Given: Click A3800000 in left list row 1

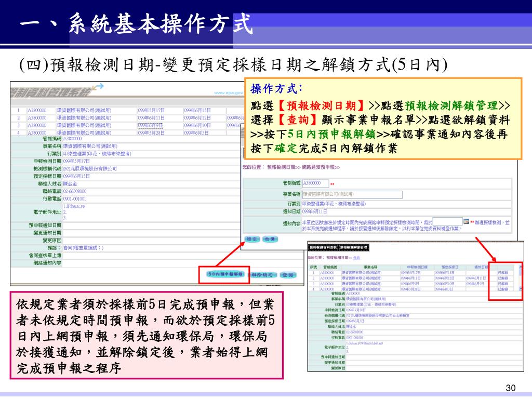Looking at the screenshot, I should click(x=37, y=111).
